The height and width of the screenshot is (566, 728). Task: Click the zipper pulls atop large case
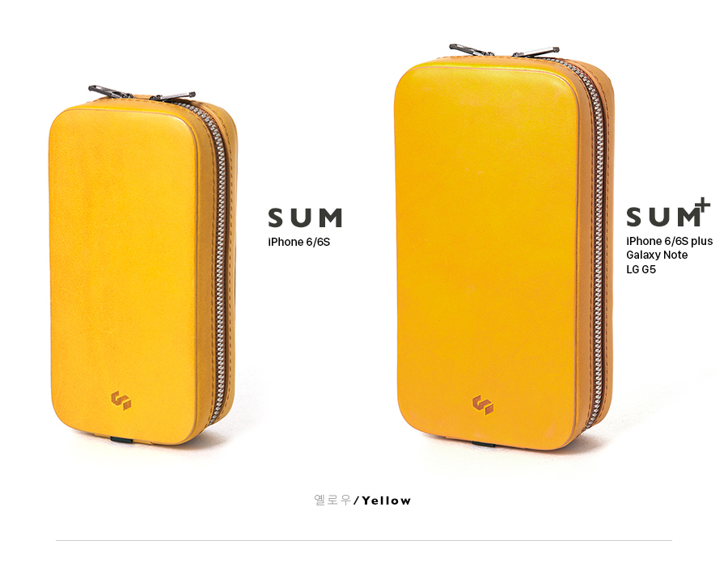(x=504, y=50)
